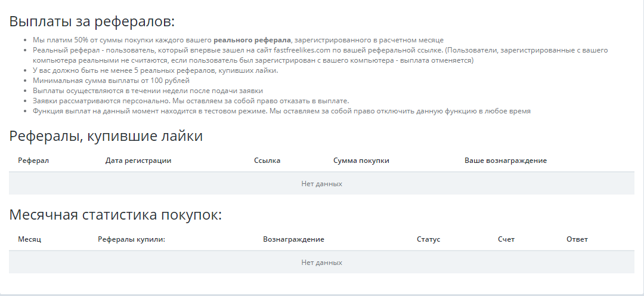
Task: Click the 'Заявки рассматриваются персонально' bullet
Action: (191, 101)
